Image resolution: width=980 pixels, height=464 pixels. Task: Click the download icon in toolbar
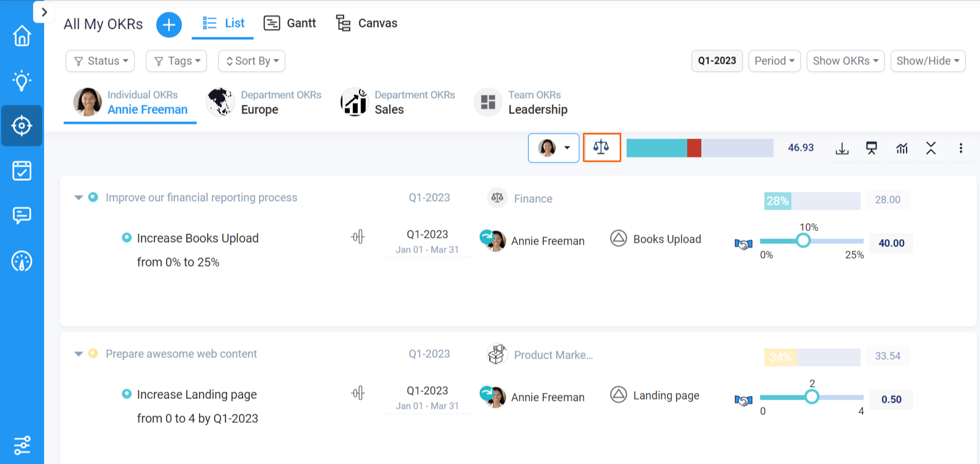(842, 148)
